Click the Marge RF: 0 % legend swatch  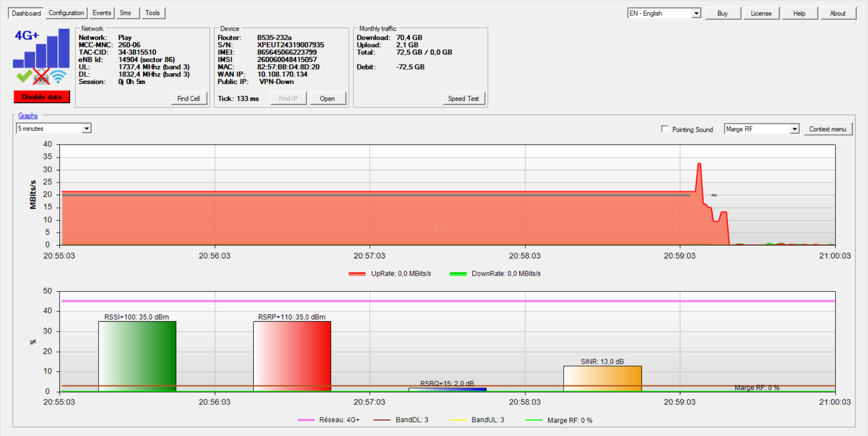[534, 420]
